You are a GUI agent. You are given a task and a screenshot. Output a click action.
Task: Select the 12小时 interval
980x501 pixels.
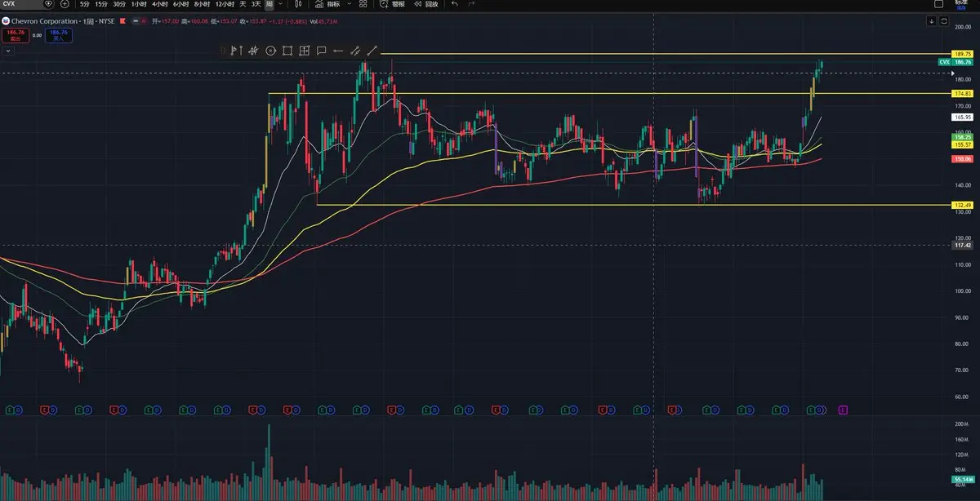(225, 4)
